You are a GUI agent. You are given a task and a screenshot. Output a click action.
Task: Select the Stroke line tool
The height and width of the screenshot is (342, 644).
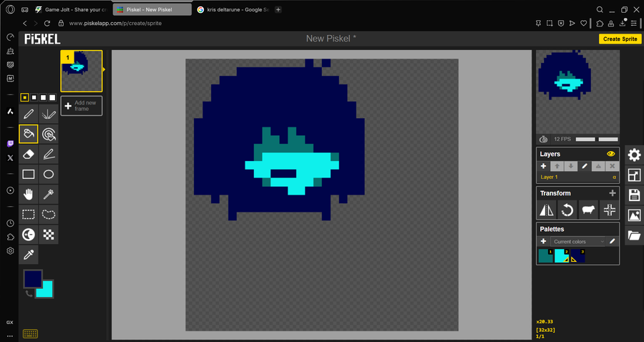click(49, 154)
